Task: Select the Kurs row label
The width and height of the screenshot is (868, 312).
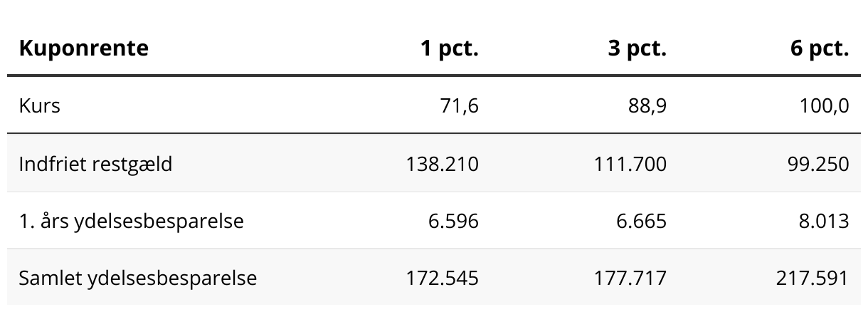Action: point(40,106)
